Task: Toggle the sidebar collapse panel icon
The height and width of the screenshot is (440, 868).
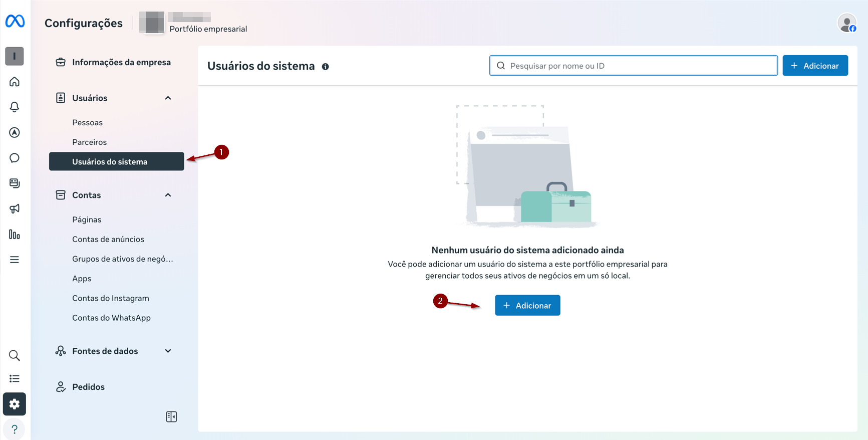Action: tap(171, 416)
